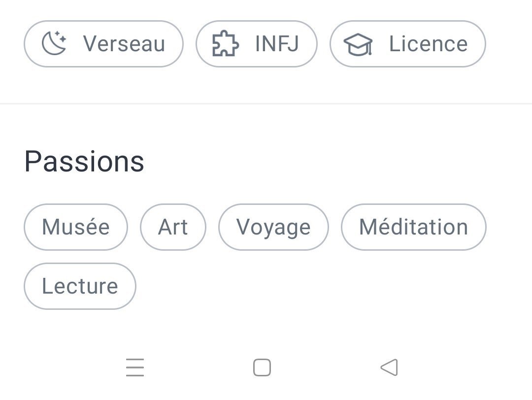Select the Verseau text label
The width and height of the screenshot is (532, 400).
[x=124, y=44]
